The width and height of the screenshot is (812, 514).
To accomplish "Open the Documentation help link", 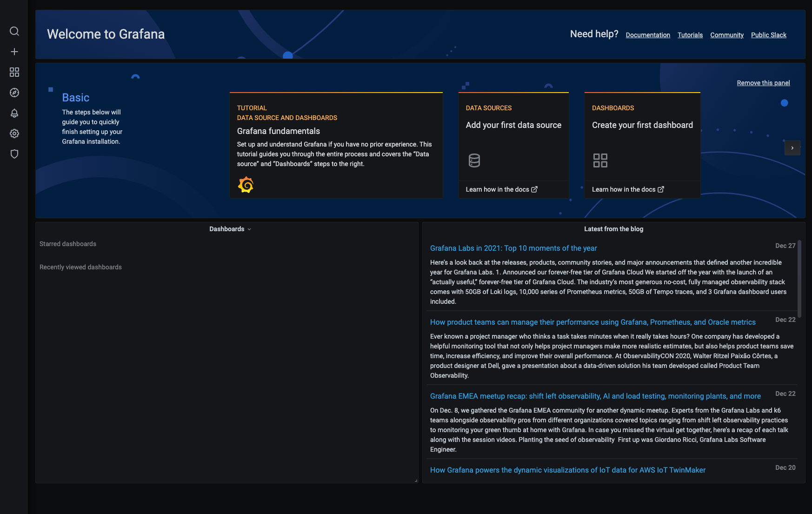I will (x=648, y=35).
